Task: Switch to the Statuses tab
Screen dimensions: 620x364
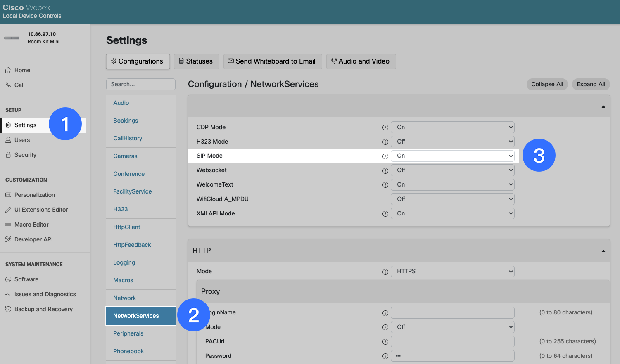Action: coord(196,61)
